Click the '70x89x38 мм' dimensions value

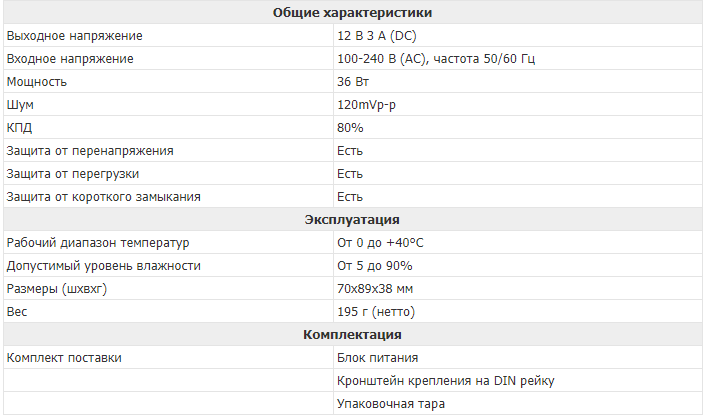(x=375, y=289)
